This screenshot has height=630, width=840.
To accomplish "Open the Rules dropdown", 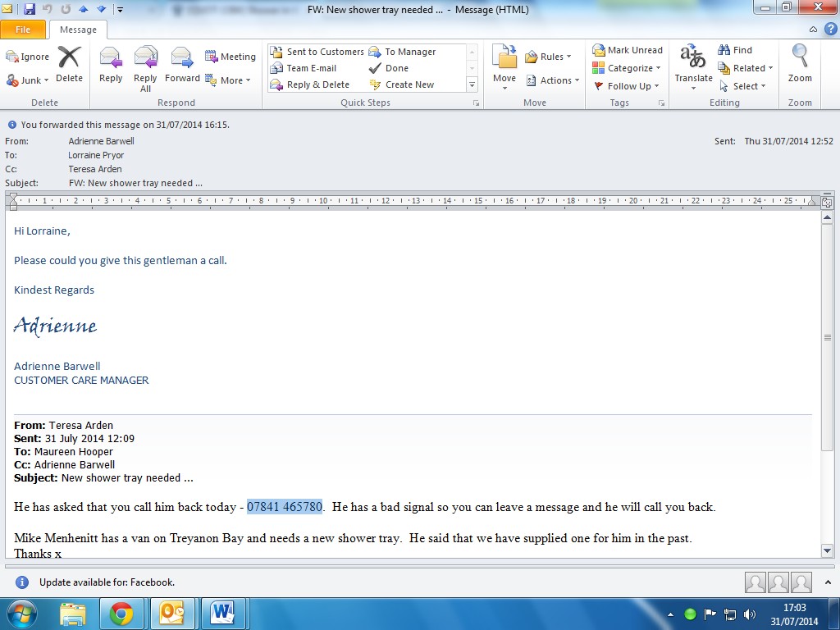I will 548,57.
